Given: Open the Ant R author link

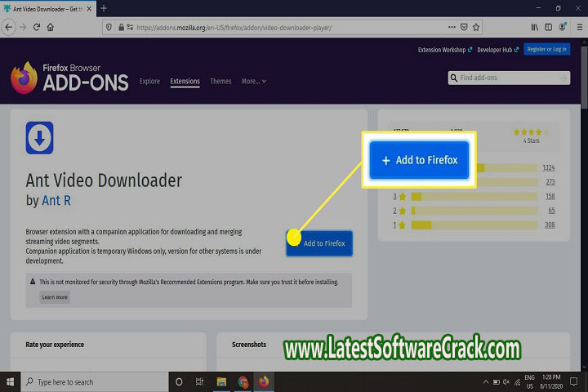Looking at the screenshot, I should click(56, 200).
